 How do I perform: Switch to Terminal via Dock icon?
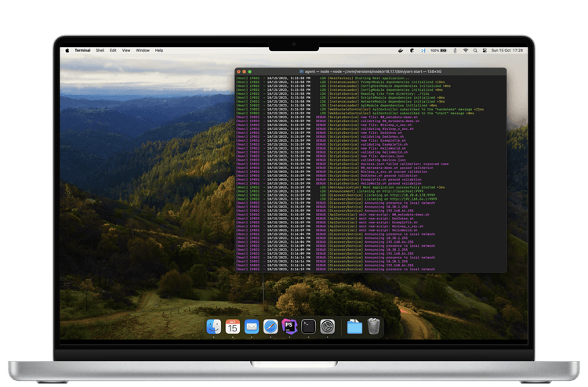click(x=308, y=327)
